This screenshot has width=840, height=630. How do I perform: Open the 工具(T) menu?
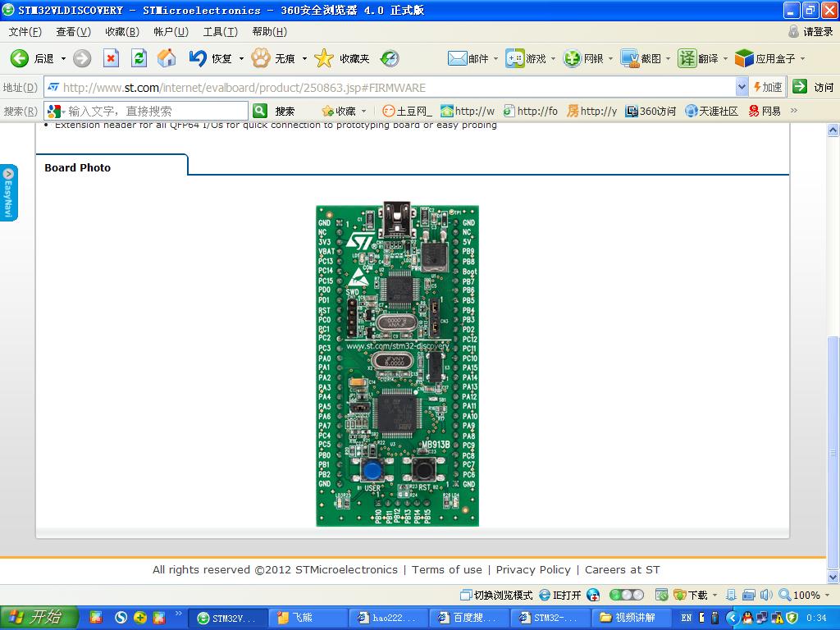(220, 32)
